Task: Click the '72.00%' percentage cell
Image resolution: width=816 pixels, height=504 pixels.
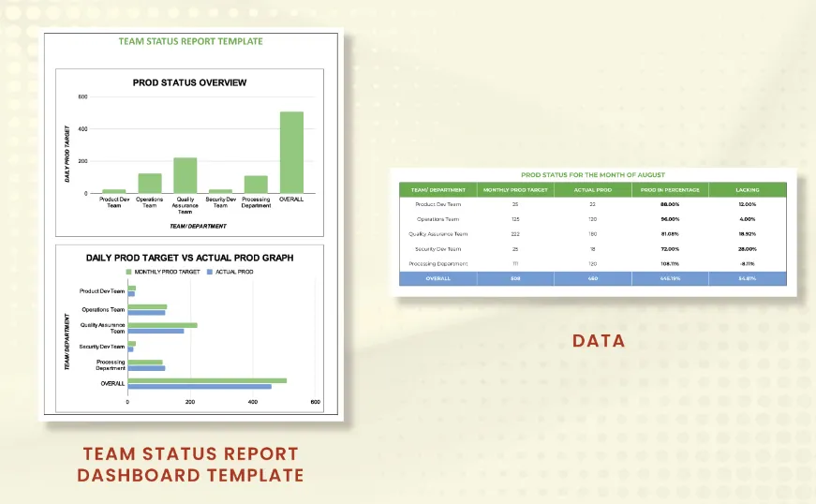Action: pos(670,249)
